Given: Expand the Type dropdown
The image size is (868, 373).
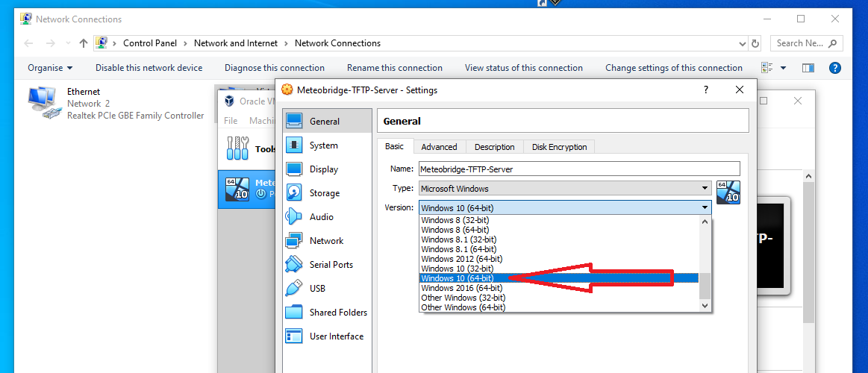Looking at the screenshot, I should coord(705,189).
